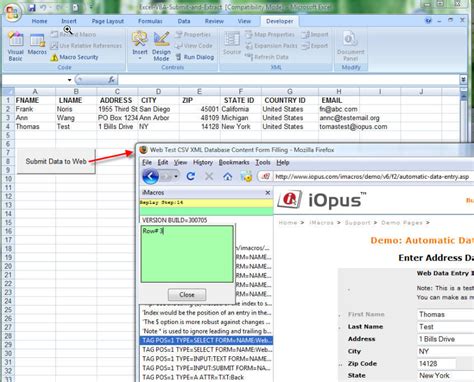Click Run Dialog in Controls group

(x=195, y=57)
